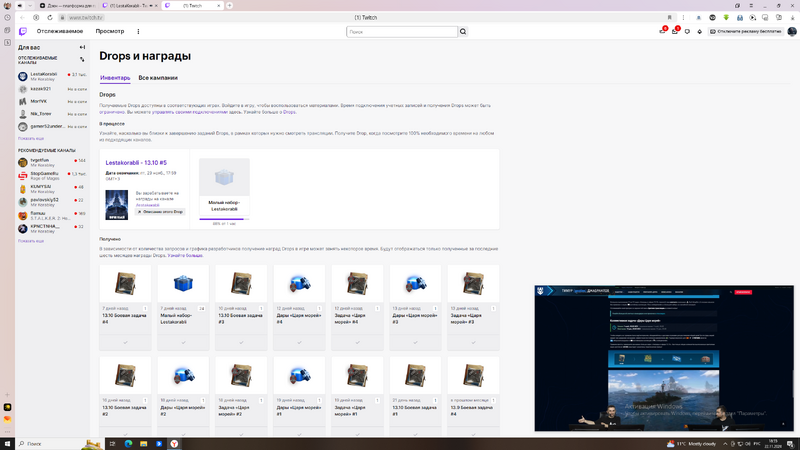Click the yellow messenger icon in browser side panel

pos(7,407)
